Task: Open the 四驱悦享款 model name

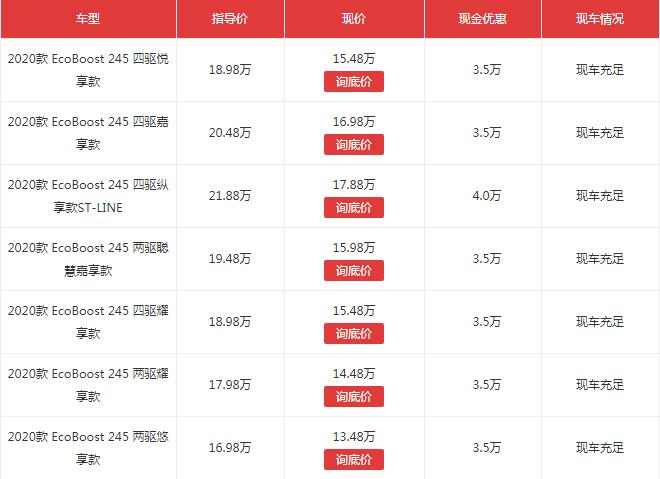Action: coord(88,70)
